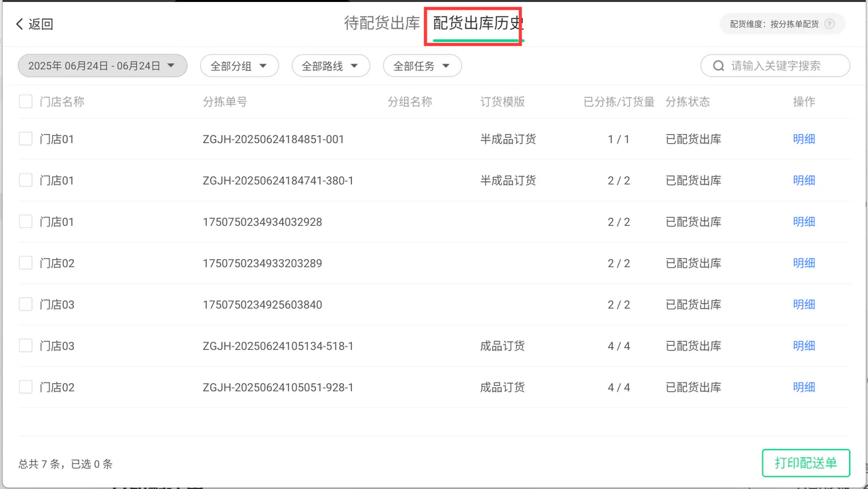868x489 pixels.
Task: Click the help question mark beside 配货维度
Action: (x=829, y=24)
